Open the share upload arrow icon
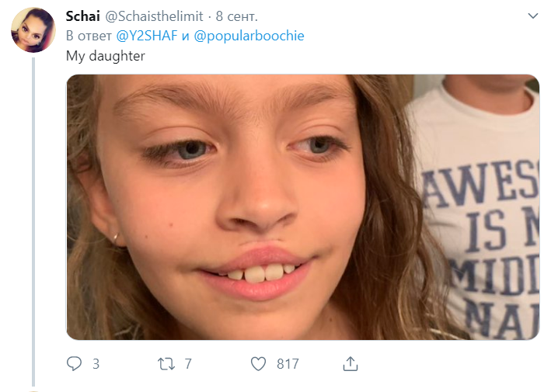 coord(350,363)
